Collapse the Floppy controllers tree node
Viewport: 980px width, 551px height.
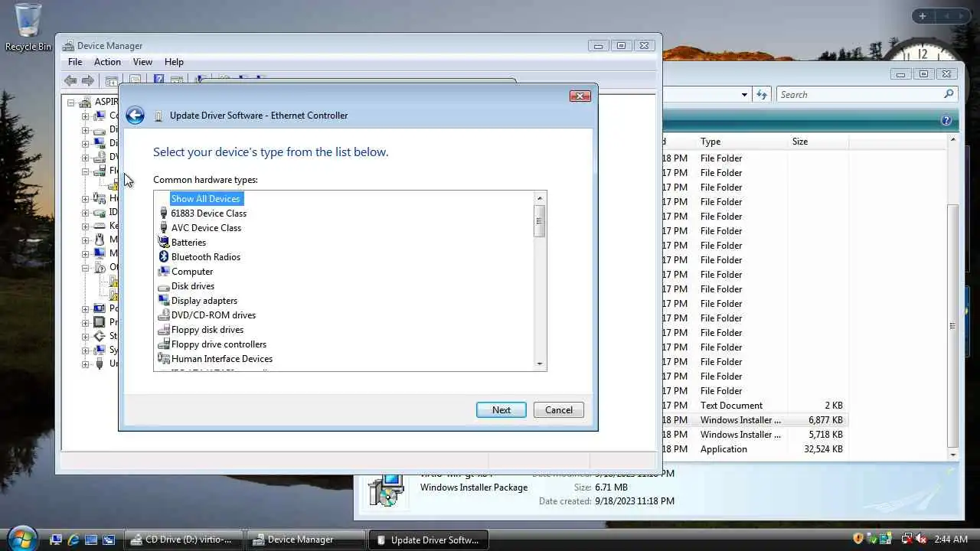(86, 171)
